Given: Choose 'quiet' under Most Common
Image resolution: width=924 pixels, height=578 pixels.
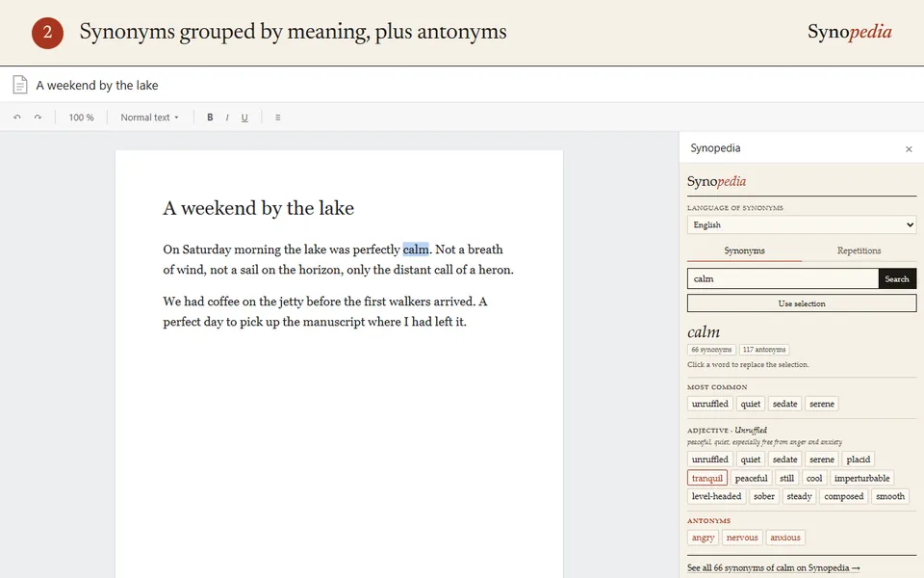Looking at the screenshot, I should point(750,404).
